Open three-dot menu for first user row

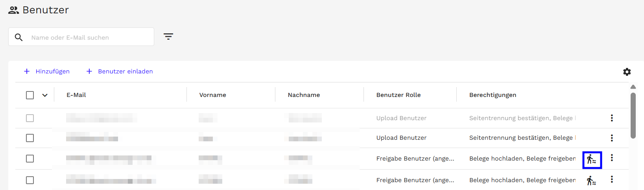[x=612, y=118]
